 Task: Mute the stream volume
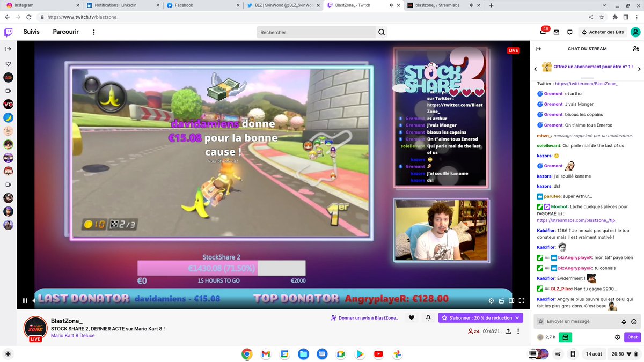pyautogui.click(x=35, y=301)
